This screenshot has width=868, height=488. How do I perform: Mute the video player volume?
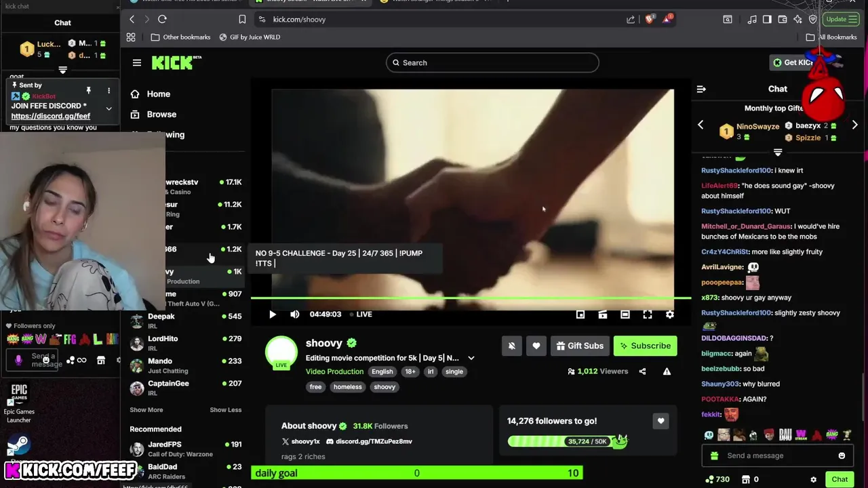click(x=294, y=314)
